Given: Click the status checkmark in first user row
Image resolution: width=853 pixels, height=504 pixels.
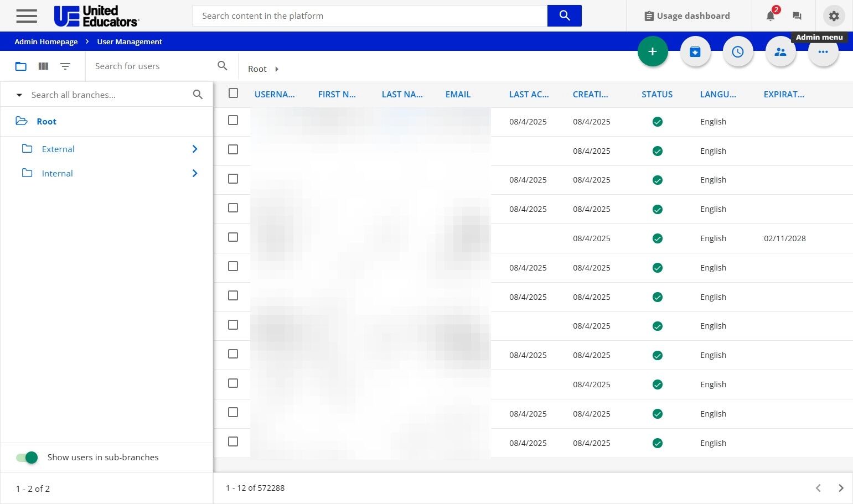Looking at the screenshot, I should (658, 122).
